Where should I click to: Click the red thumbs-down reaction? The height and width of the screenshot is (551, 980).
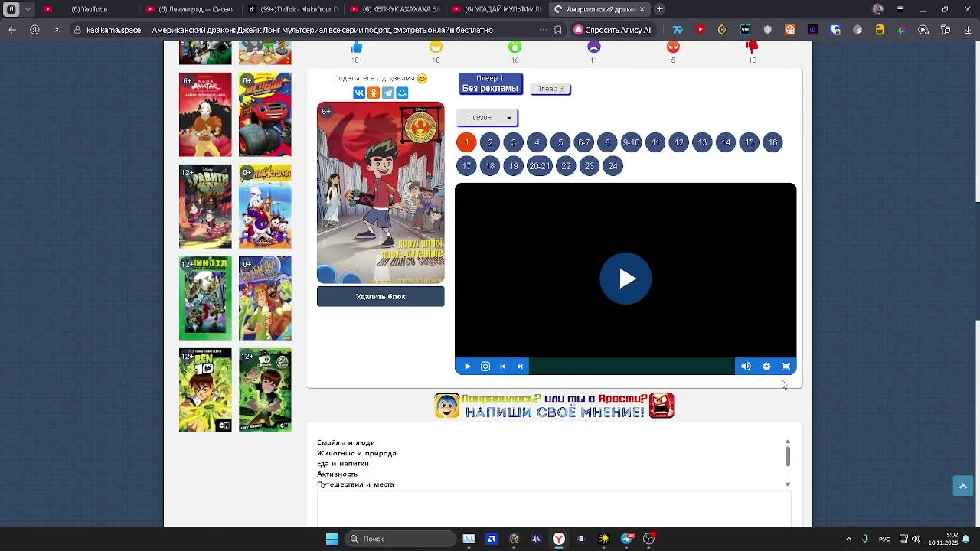[x=752, y=47]
